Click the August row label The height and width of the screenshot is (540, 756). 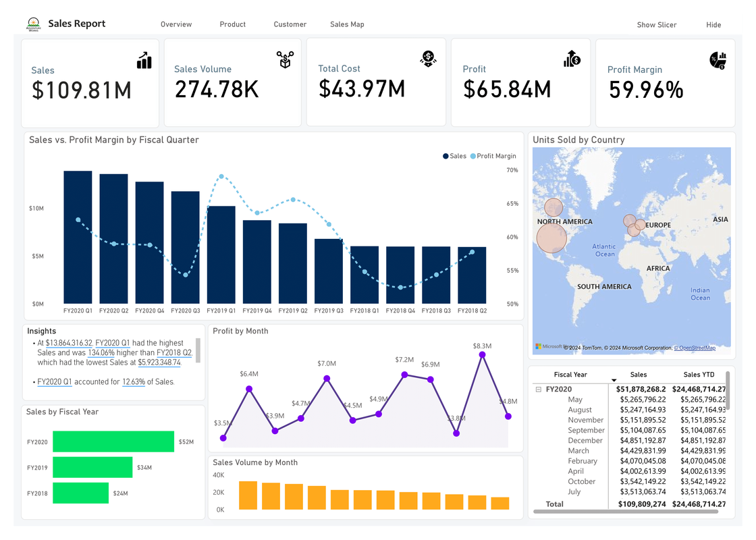[x=580, y=410]
